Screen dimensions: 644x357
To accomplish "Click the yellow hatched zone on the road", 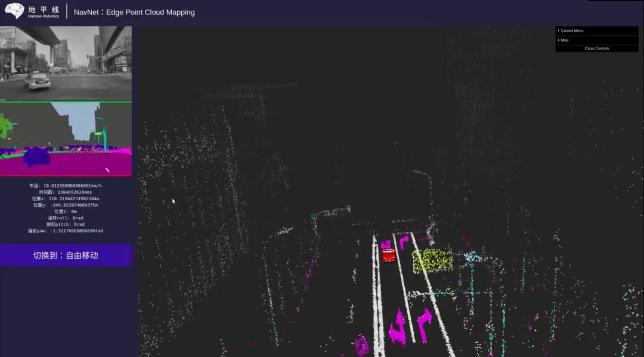I will click(432, 260).
